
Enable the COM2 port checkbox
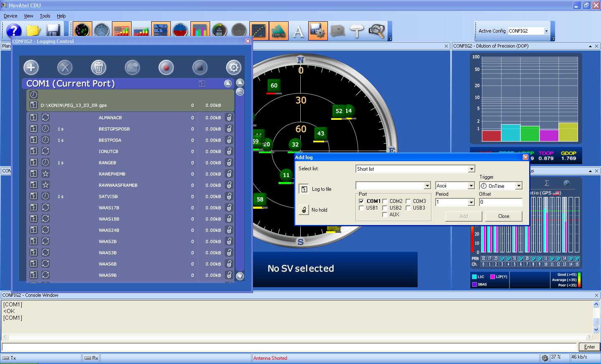tap(385, 201)
